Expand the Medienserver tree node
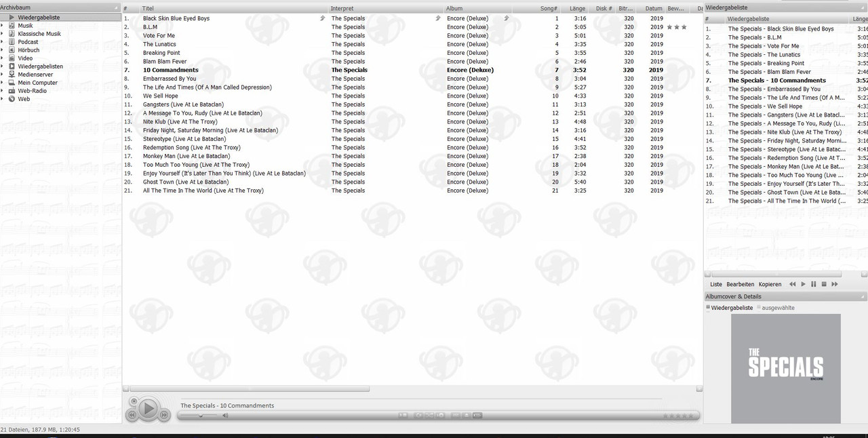This screenshot has width=868, height=438. pos(2,74)
